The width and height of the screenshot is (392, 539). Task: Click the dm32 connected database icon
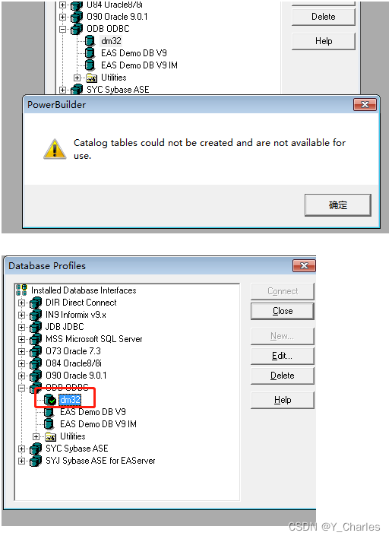point(50,400)
